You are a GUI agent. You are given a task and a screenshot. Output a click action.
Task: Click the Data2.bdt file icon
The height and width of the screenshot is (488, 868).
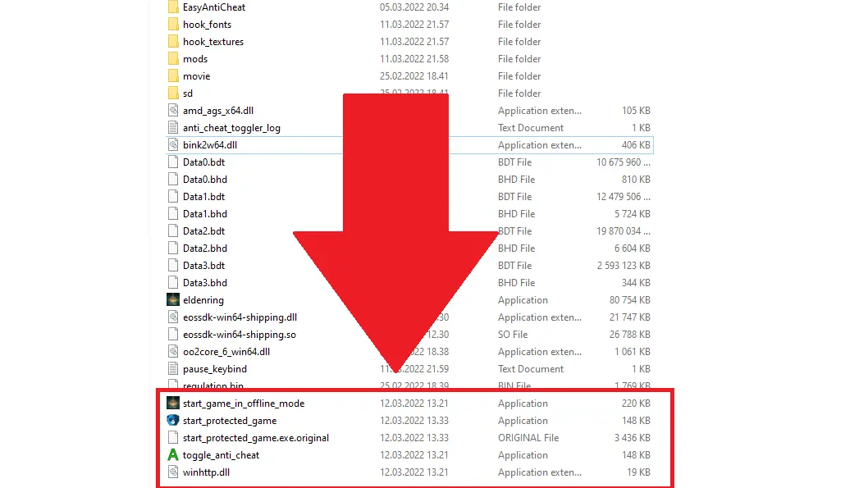173,230
